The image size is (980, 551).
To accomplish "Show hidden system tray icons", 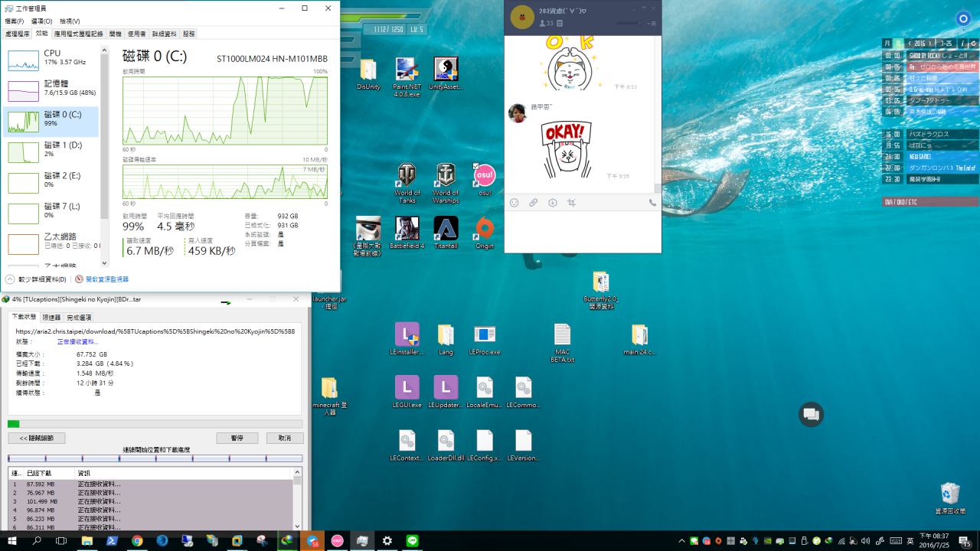I will (x=682, y=541).
